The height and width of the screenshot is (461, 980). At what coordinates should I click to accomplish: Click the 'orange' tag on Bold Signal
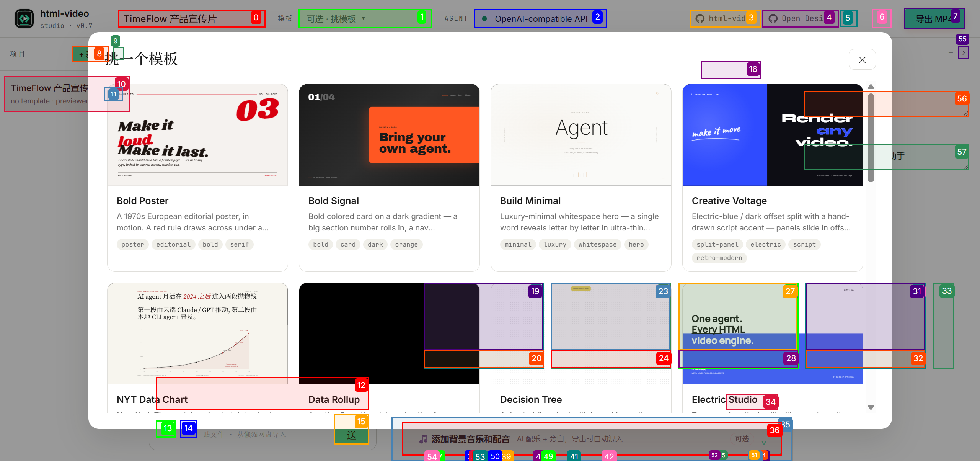(x=406, y=244)
